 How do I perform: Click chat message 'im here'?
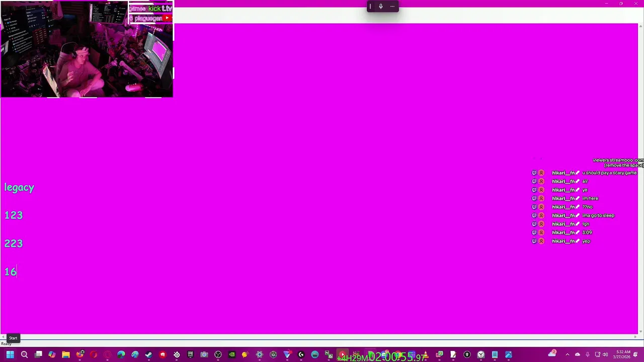590,199
